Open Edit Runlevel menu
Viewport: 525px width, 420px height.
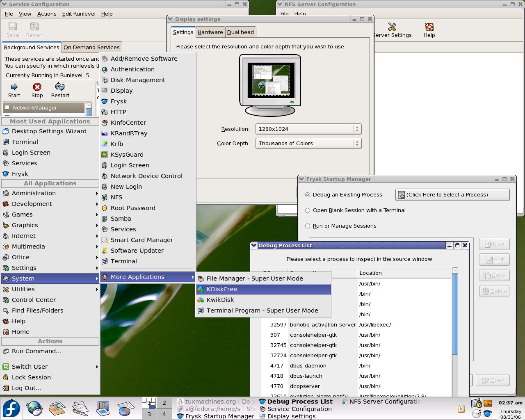tap(79, 14)
